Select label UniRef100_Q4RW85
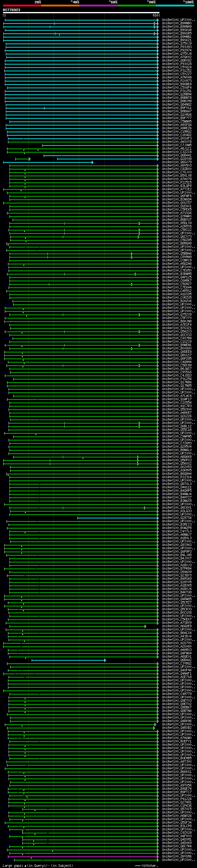The width and height of the screenshot is (197, 868). click(x=176, y=599)
